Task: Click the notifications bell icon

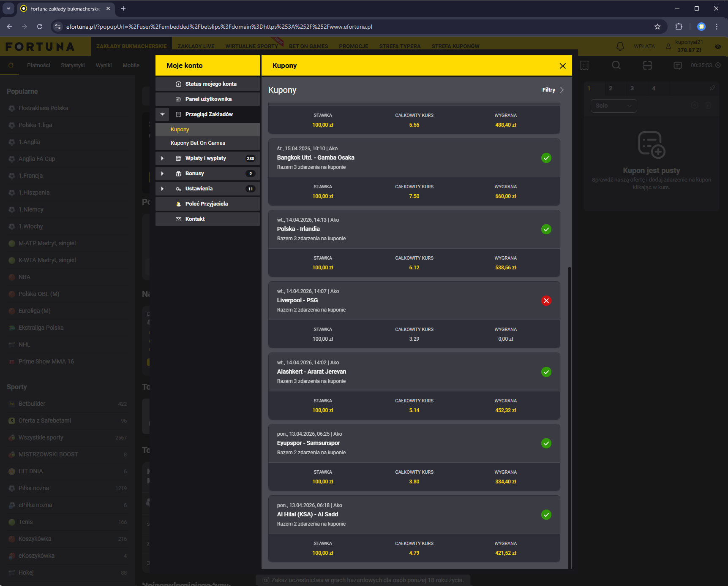Action: point(620,46)
